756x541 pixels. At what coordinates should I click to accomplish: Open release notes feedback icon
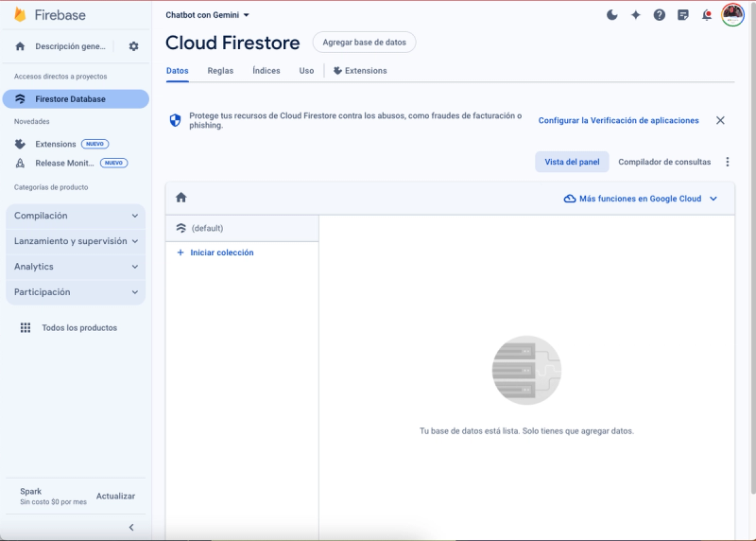click(682, 15)
